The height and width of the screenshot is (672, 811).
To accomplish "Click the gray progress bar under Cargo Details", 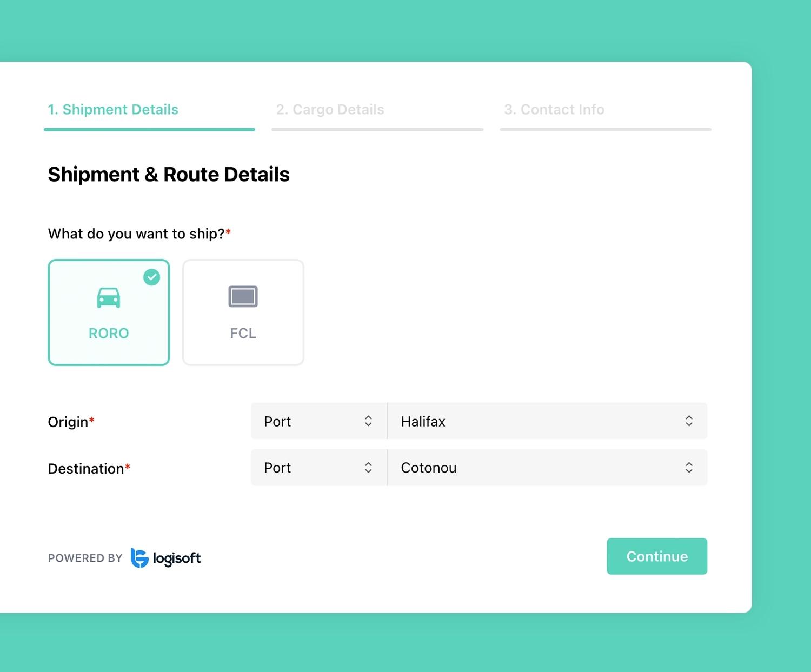I will coord(377,130).
